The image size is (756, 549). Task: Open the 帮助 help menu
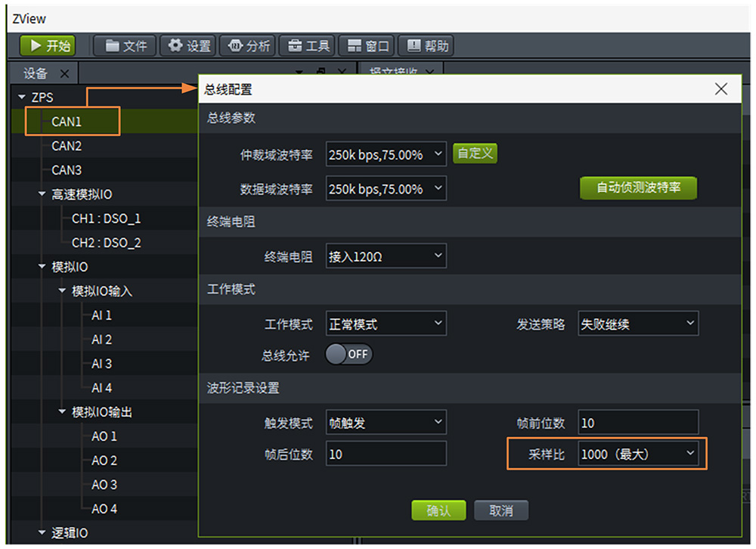click(427, 45)
